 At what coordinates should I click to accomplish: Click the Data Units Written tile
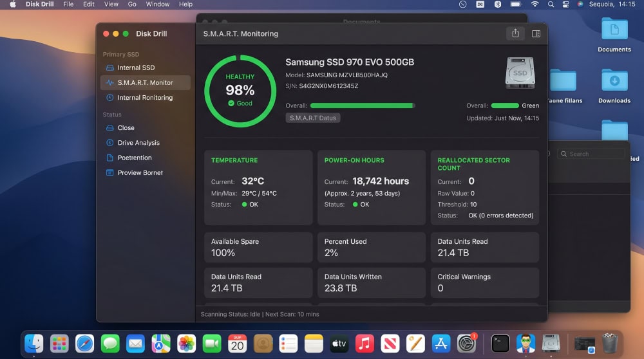(x=372, y=282)
